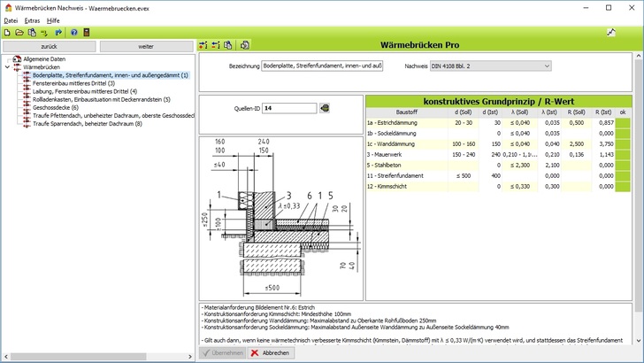Open the calculator icon in toolbar
Viewport: 644px width, 363px height.
point(87,32)
